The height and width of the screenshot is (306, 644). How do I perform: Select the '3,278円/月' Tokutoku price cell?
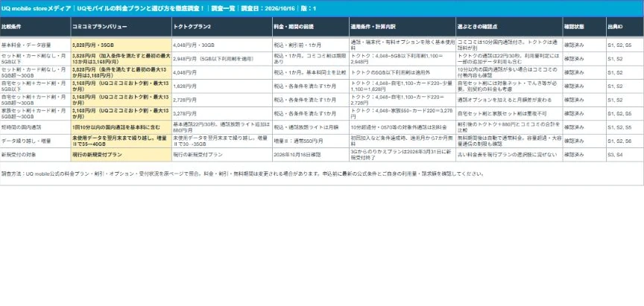click(x=222, y=114)
